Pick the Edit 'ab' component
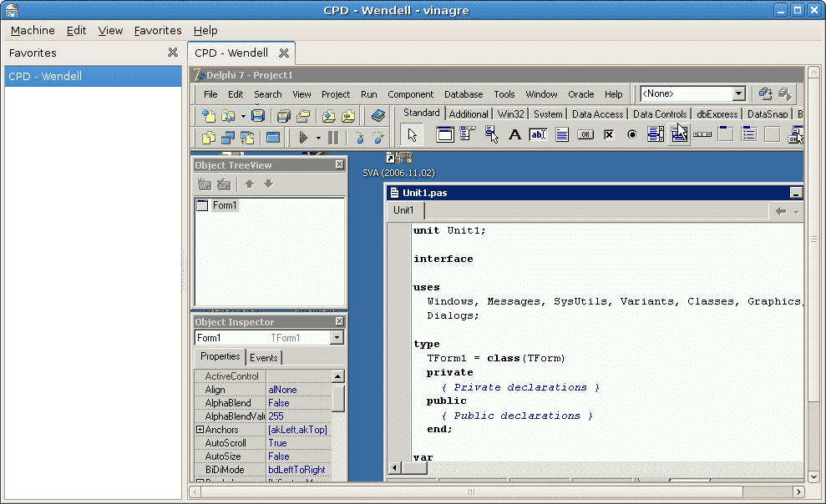The height and width of the screenshot is (504, 826). click(x=539, y=134)
